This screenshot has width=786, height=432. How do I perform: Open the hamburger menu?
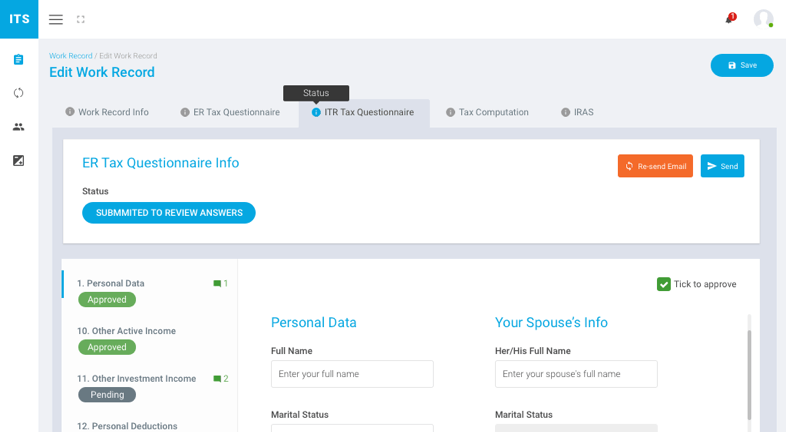point(56,19)
